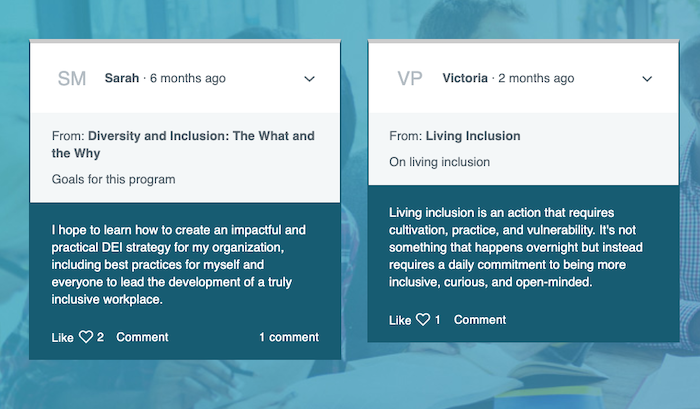700x409 pixels.
Task: Open the Living Inclusion course link
Action: [x=473, y=136]
